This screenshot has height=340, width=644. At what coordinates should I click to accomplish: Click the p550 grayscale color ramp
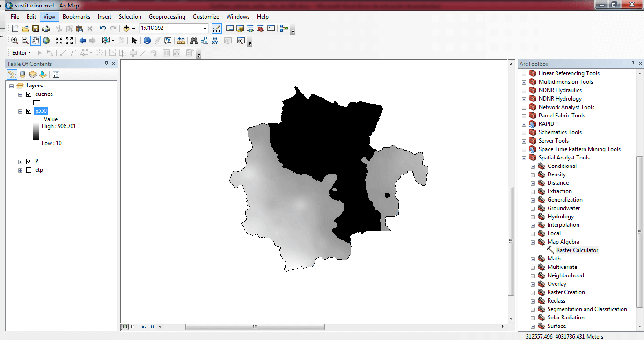pyautogui.click(x=37, y=132)
